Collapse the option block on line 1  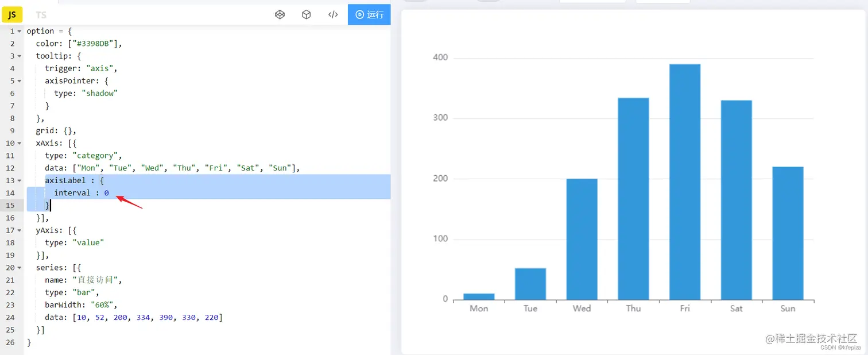(x=20, y=31)
